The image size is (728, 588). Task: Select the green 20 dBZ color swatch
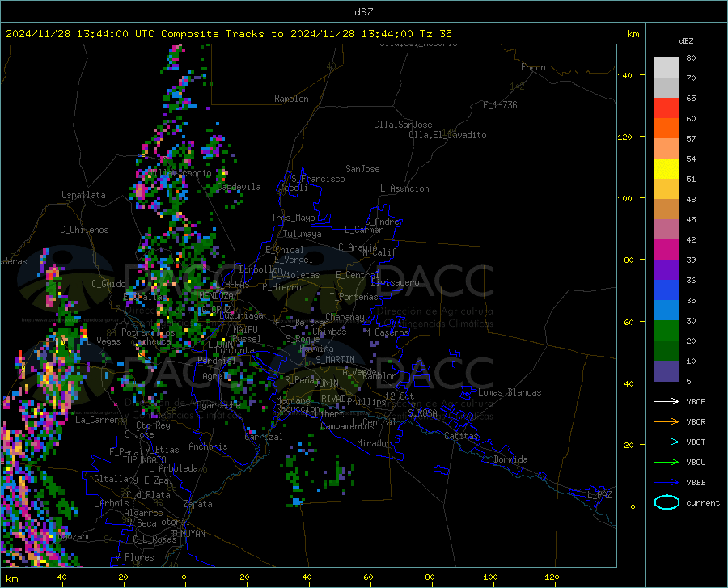(667, 331)
